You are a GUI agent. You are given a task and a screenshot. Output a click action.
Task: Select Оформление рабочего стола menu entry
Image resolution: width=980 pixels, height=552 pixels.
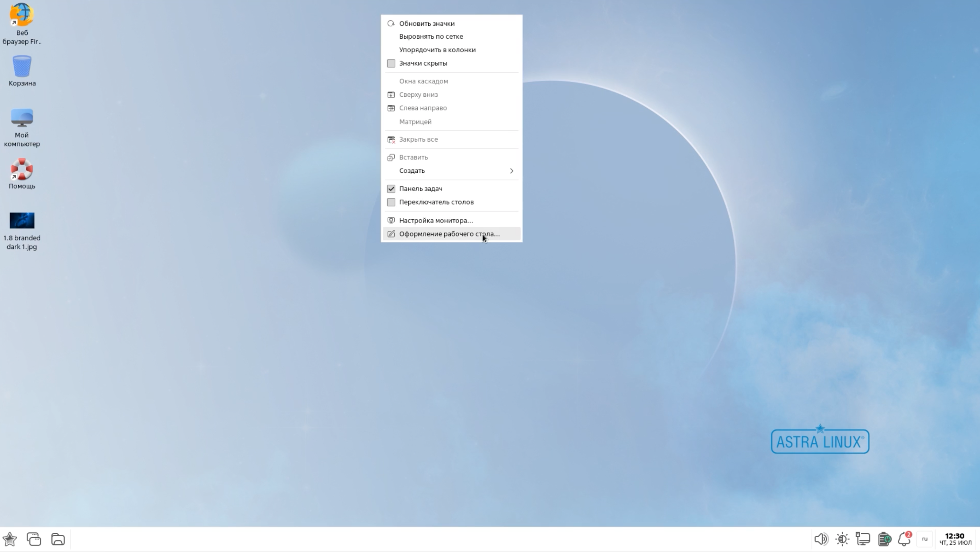[449, 234]
